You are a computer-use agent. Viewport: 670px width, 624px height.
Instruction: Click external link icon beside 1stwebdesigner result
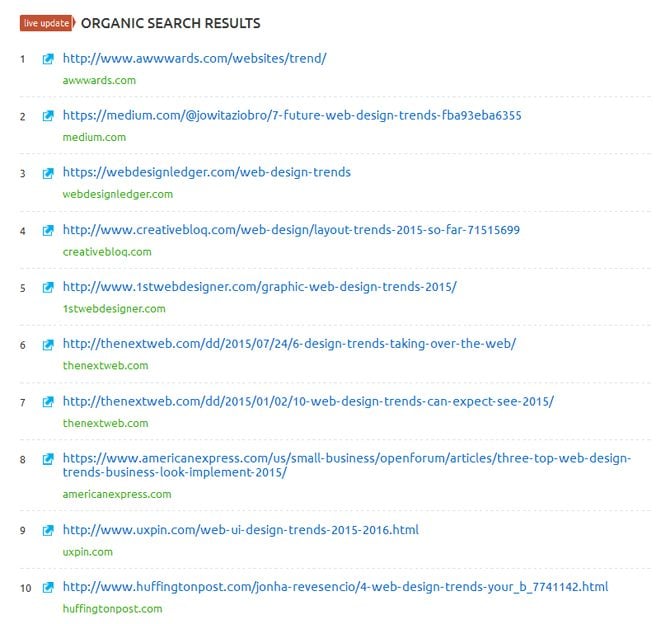click(48, 288)
